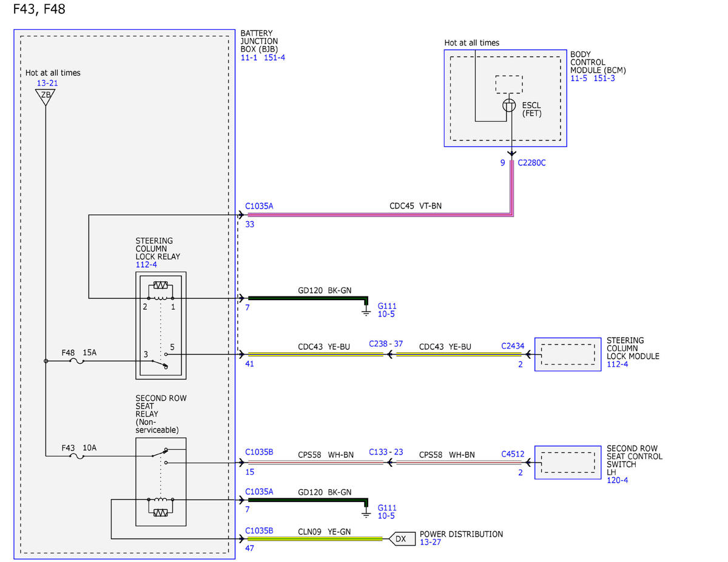This screenshot has height=562, width=728.
Task: Click the CDC45 VT-BN wire label
Action: [416, 206]
